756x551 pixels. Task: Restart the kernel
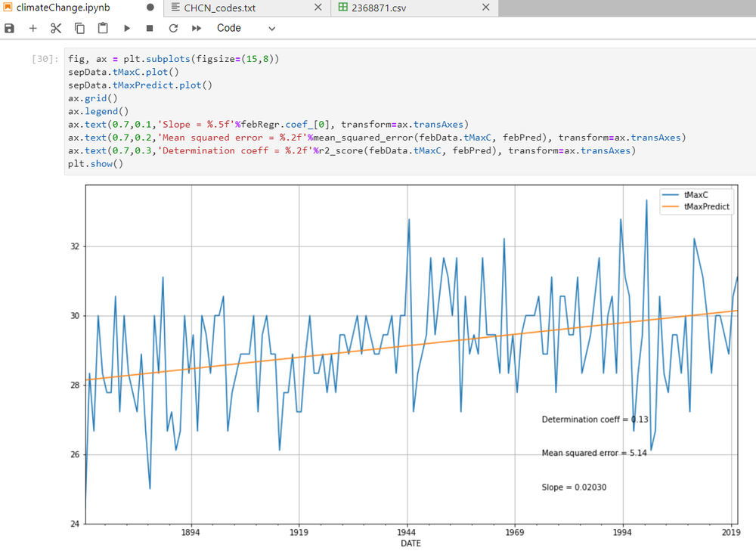172,28
